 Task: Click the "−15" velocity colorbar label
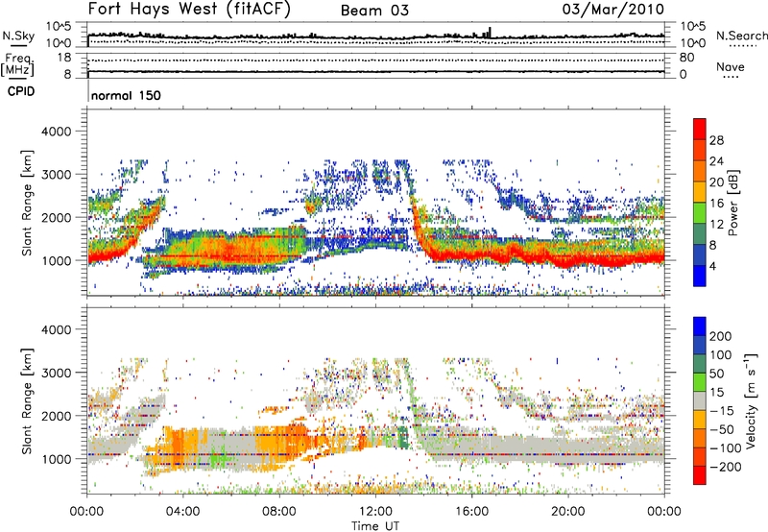[722, 411]
